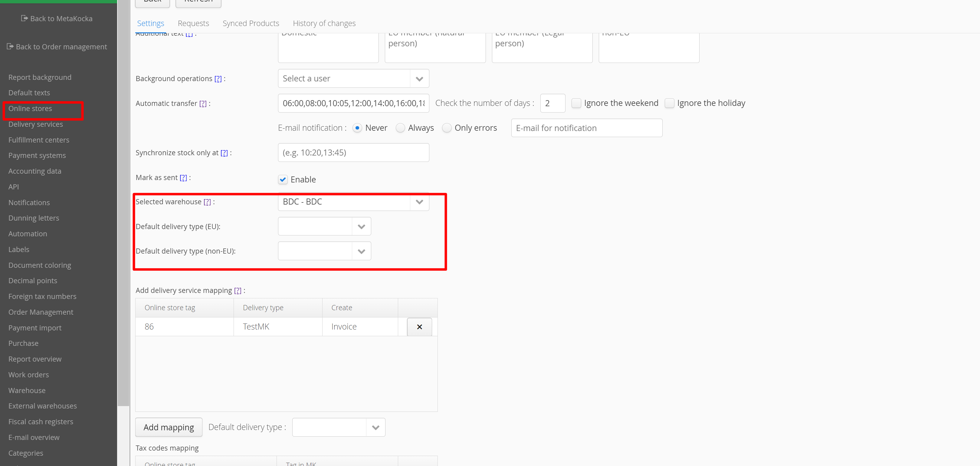Remove the TestMK mapping row with X
Image resolution: width=980 pixels, height=466 pixels.
419,327
